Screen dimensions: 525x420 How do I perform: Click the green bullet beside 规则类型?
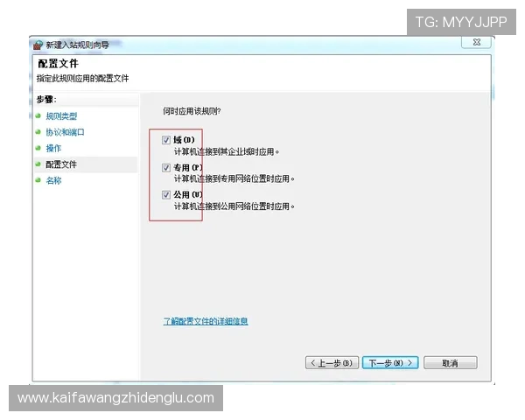pos(38,115)
